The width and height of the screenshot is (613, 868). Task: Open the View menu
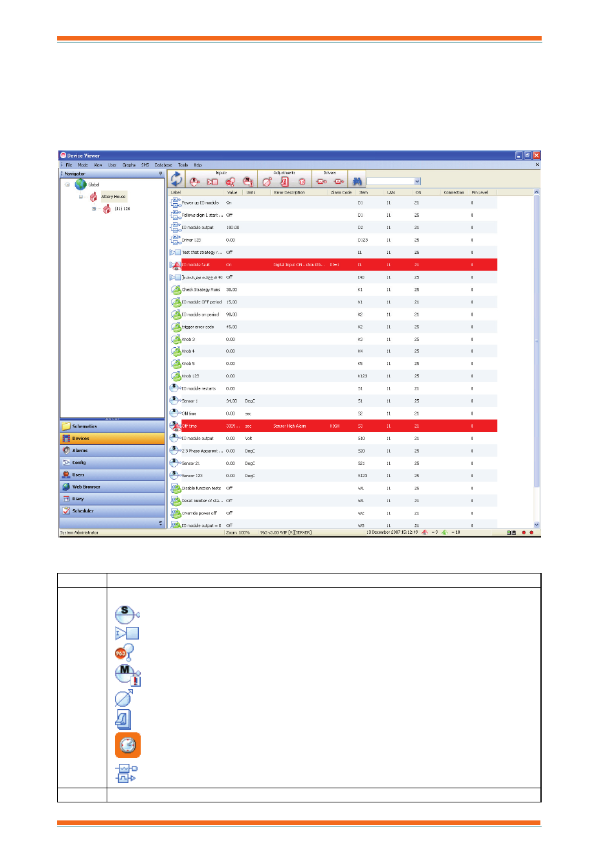tap(98, 165)
